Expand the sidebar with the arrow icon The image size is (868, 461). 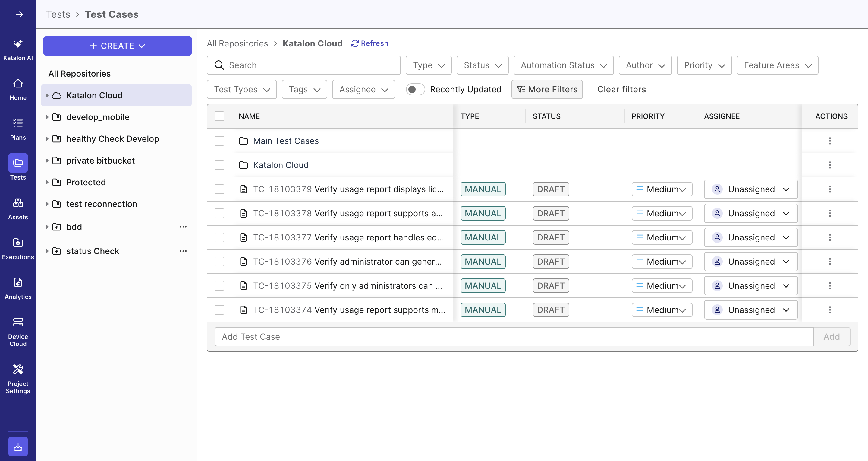tap(19, 14)
